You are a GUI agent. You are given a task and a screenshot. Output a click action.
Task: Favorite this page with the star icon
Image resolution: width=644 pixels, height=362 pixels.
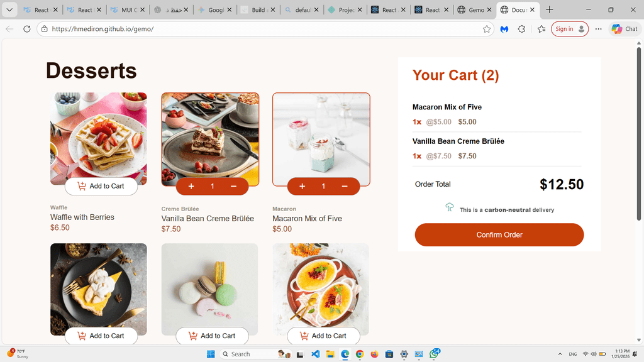487,29
